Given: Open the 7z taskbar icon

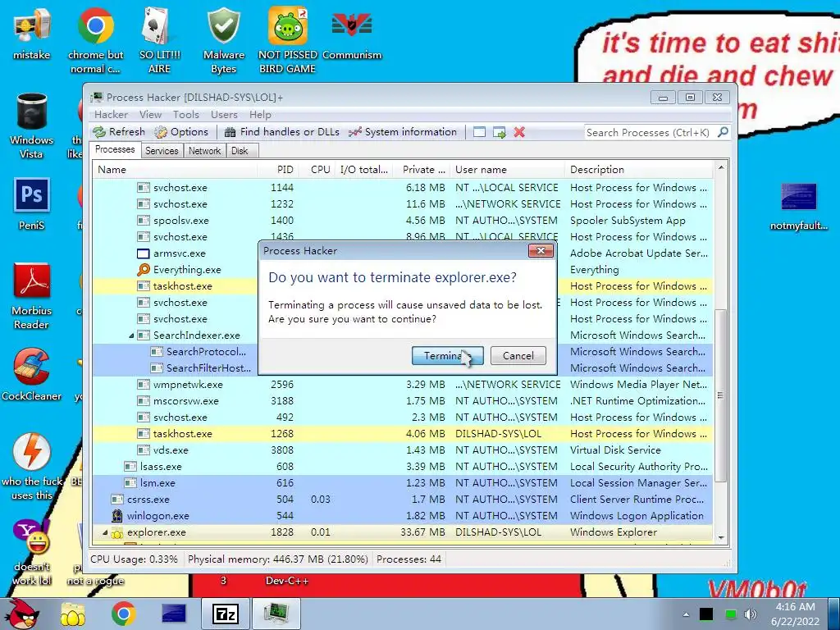Looking at the screenshot, I should 226,614.
